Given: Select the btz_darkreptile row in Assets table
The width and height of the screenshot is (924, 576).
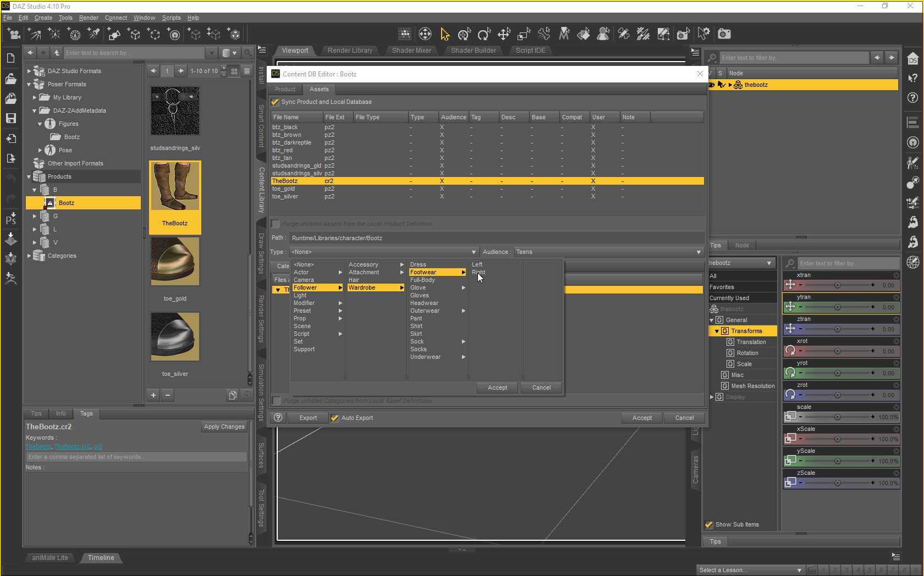Looking at the screenshot, I should [487, 142].
